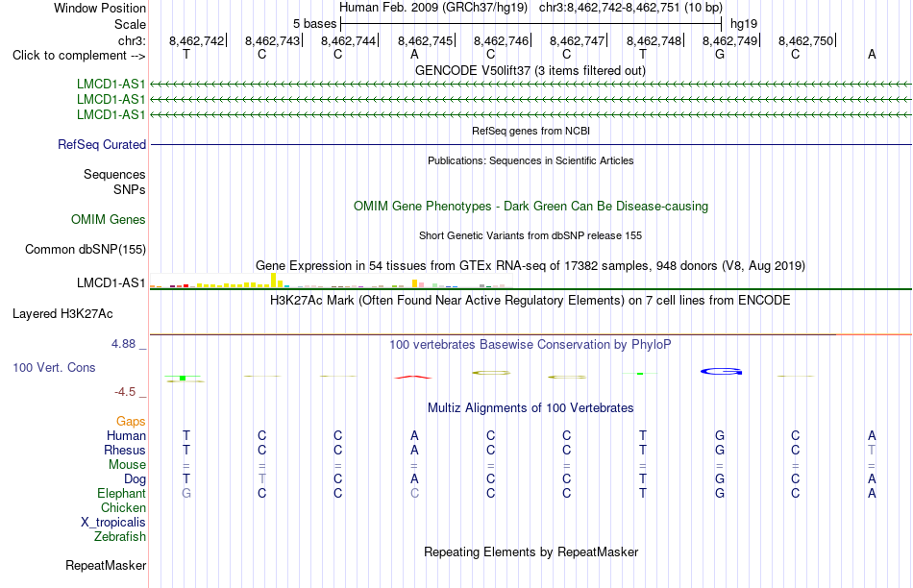The width and height of the screenshot is (913, 588).
Task: Click reference base G under 8,462,749
Action: (720, 54)
